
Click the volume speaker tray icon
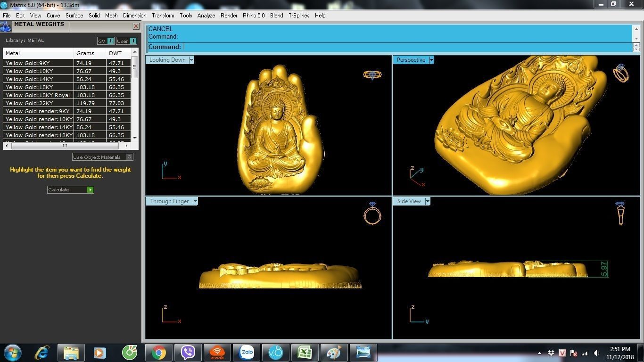597,353
